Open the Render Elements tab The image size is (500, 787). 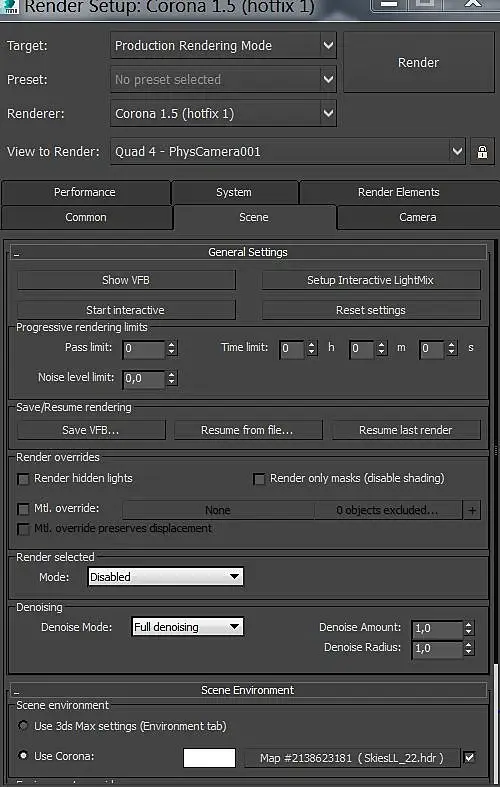[399, 192]
